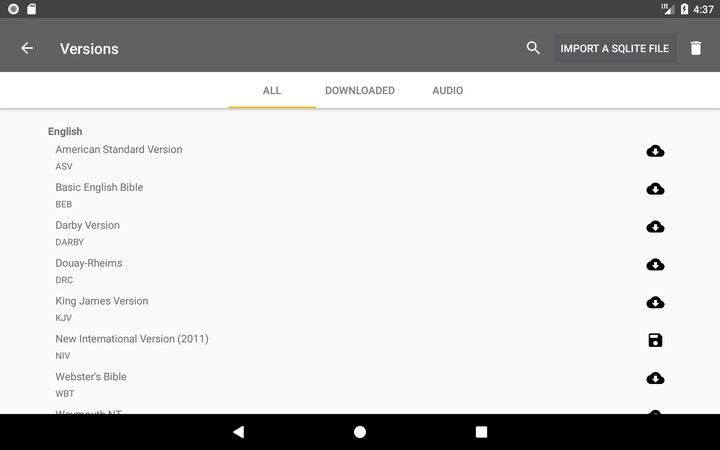Switch to the Audio tab
Screen dimensions: 720x450
pyautogui.click(x=447, y=91)
